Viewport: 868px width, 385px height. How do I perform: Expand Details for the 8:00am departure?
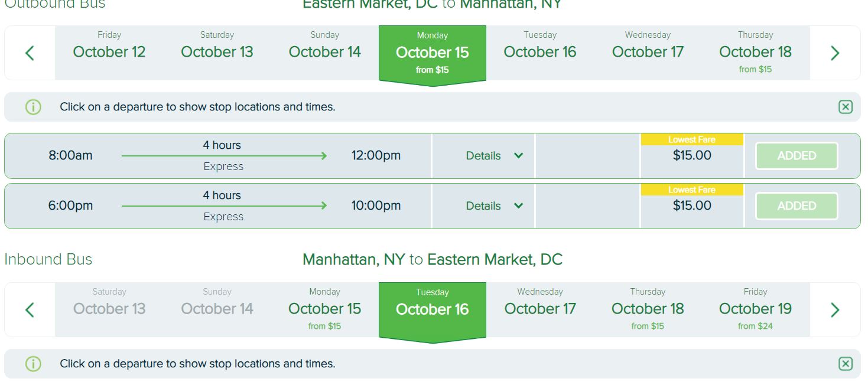(x=495, y=156)
